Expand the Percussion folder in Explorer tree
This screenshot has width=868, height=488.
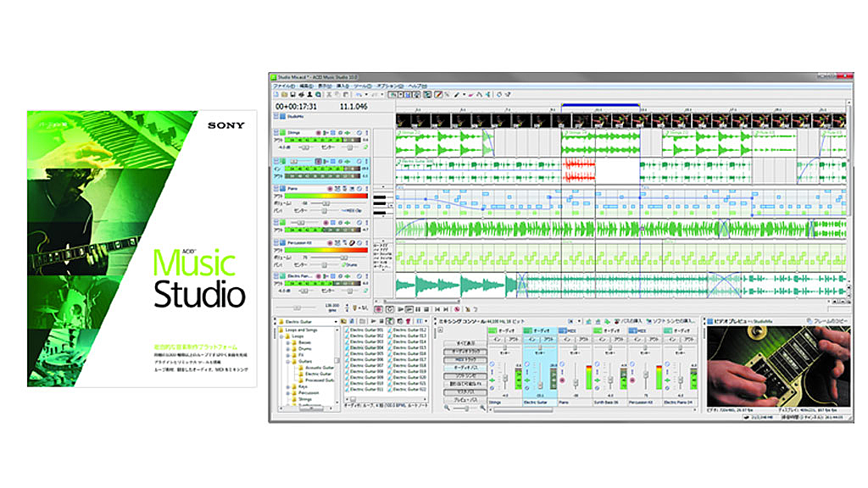[288, 393]
